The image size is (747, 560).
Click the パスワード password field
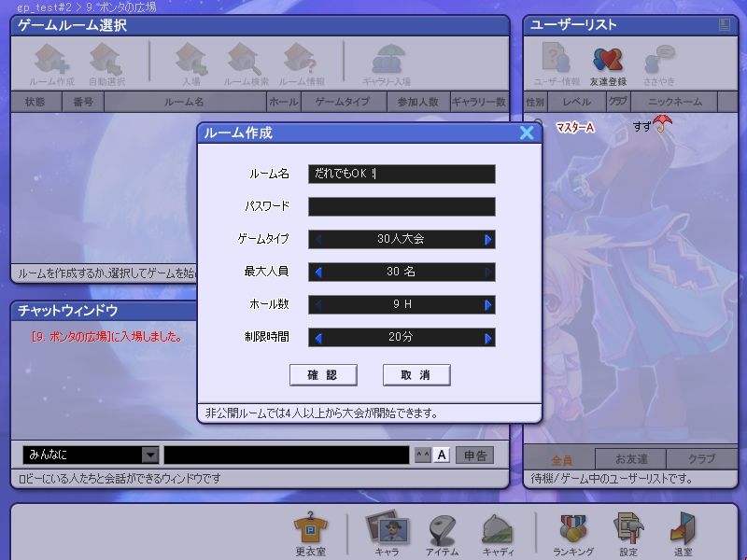coord(402,207)
